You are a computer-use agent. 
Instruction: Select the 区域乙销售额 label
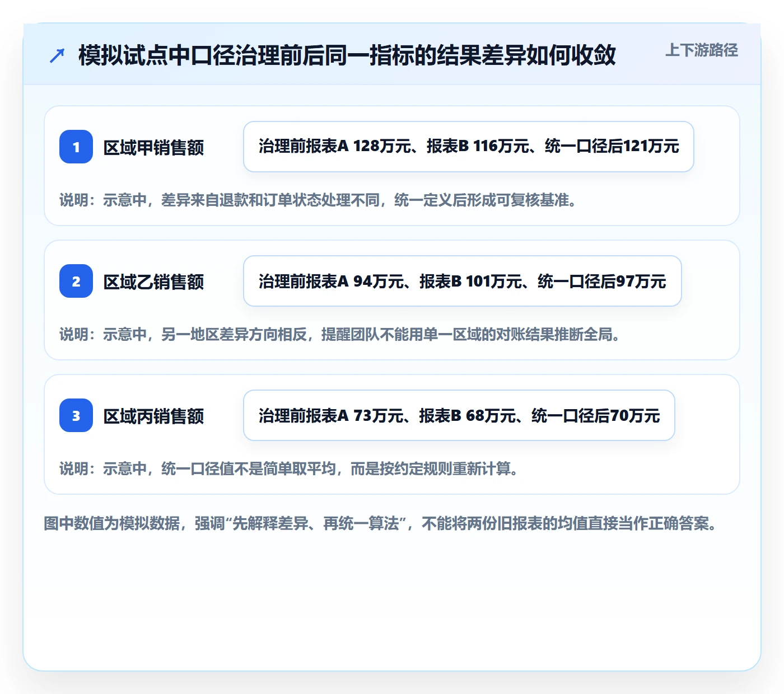[x=153, y=282]
